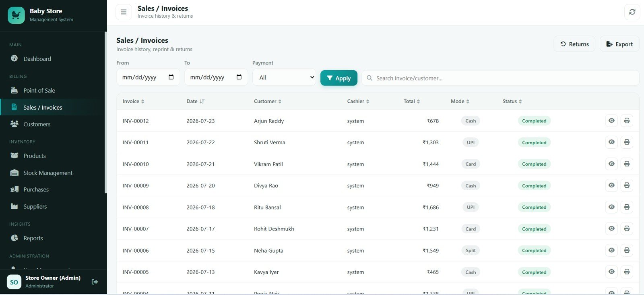
Task: Print invoice INV-00005
Action: (x=627, y=272)
